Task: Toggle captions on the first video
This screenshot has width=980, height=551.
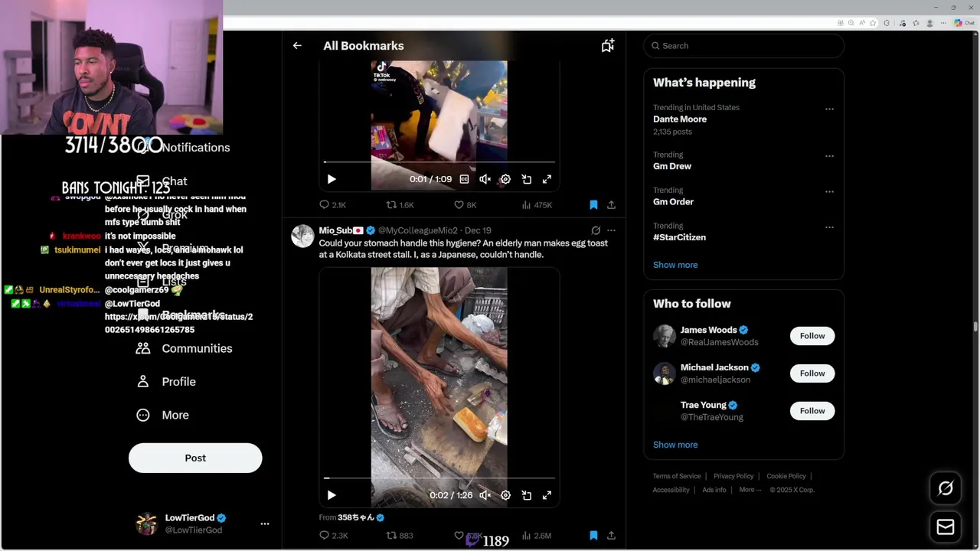Action: (464, 179)
